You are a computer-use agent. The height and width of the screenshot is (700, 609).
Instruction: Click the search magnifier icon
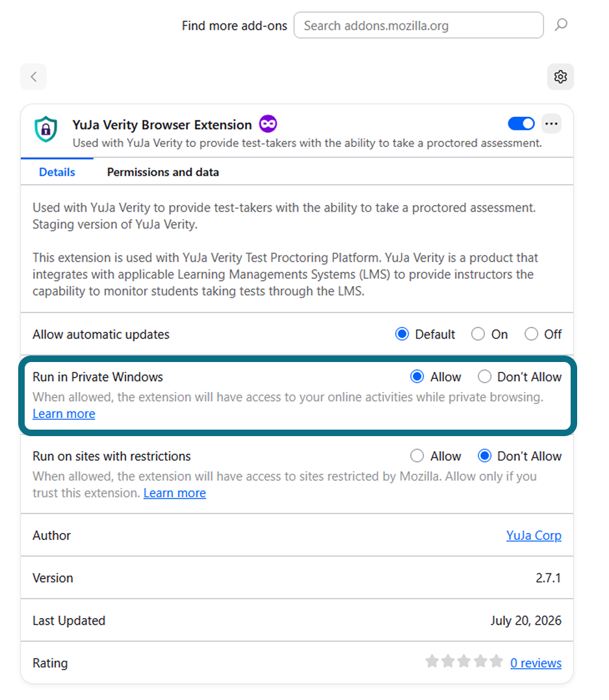[561, 25]
